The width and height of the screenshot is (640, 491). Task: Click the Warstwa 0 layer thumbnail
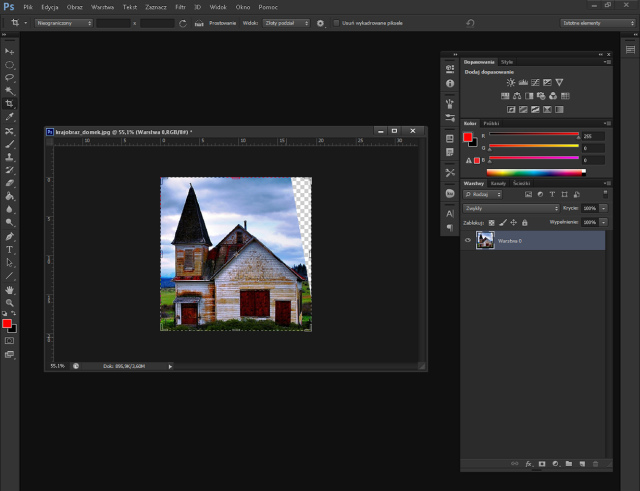coord(485,240)
